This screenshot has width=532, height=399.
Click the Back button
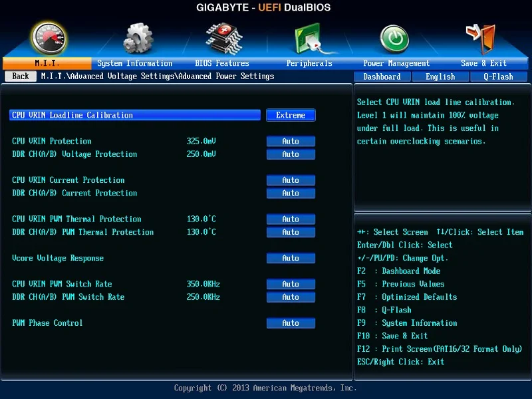coord(21,76)
